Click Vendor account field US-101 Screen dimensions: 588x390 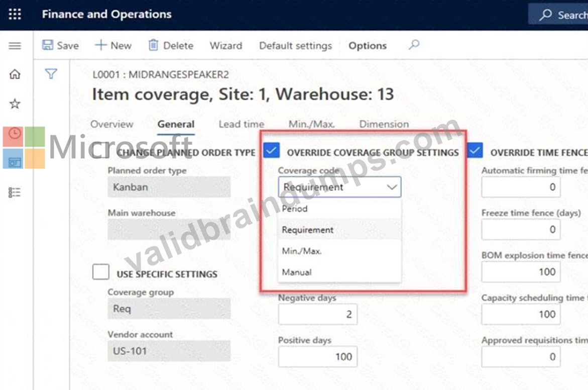pos(169,351)
